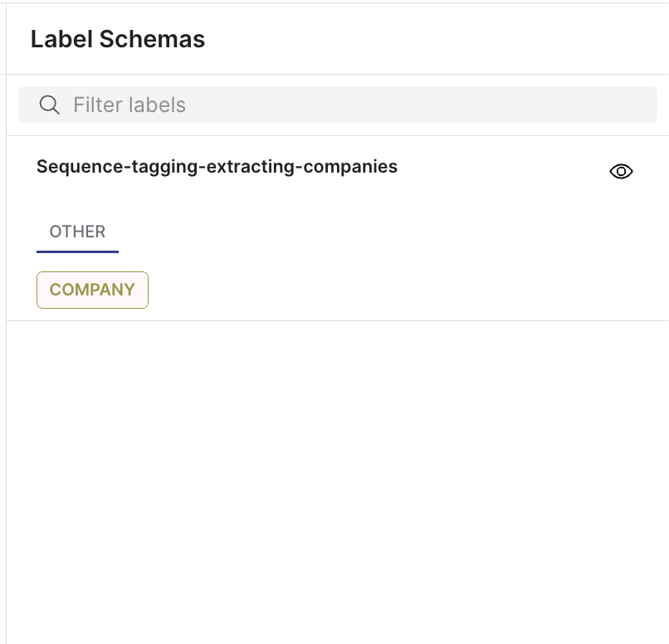Choose COMPANY as the active label
Image resolution: width=669 pixels, height=644 pixels.
tap(93, 290)
